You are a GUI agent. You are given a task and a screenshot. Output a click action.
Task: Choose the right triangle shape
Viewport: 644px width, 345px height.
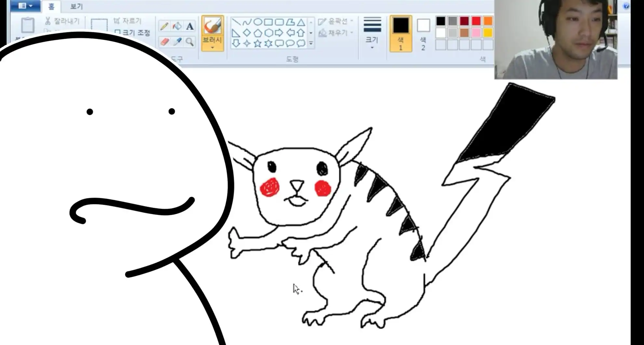tap(236, 33)
